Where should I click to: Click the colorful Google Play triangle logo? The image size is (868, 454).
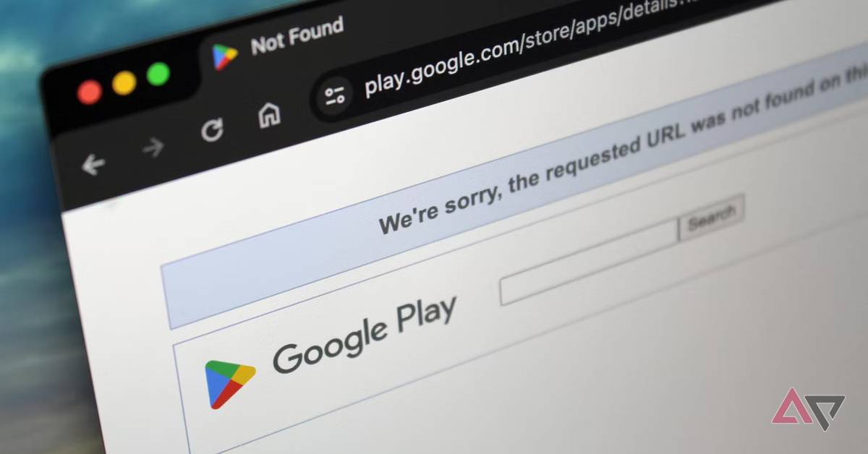(229, 384)
